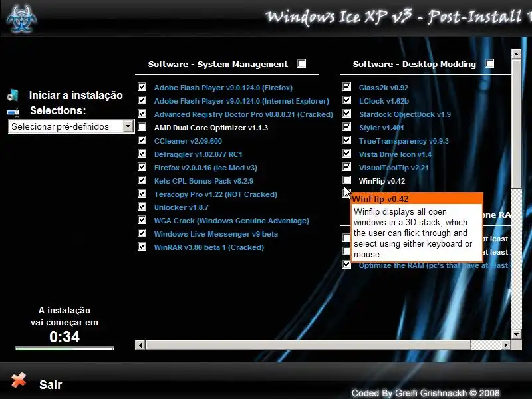
Task: Click the 0:34 countdown timer
Action: pos(65,337)
